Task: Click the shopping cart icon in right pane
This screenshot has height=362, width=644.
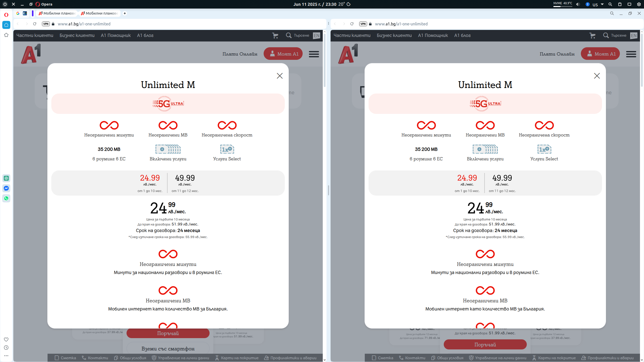Action: pos(592,35)
